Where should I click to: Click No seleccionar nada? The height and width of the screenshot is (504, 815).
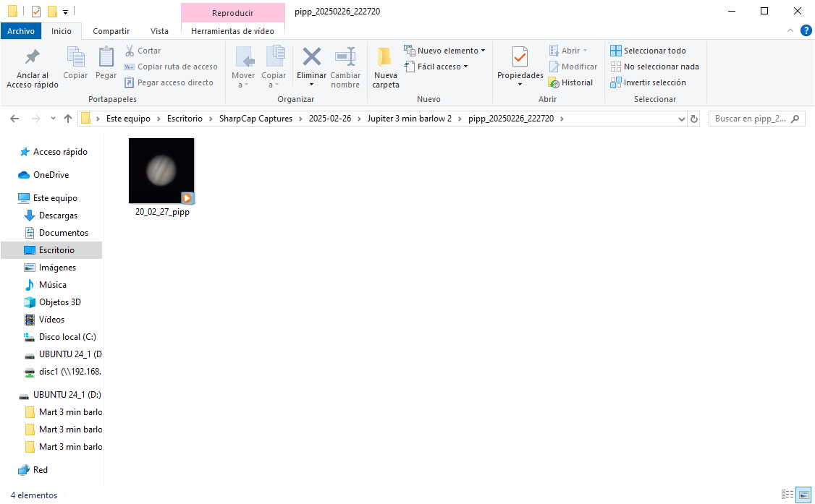655,67
